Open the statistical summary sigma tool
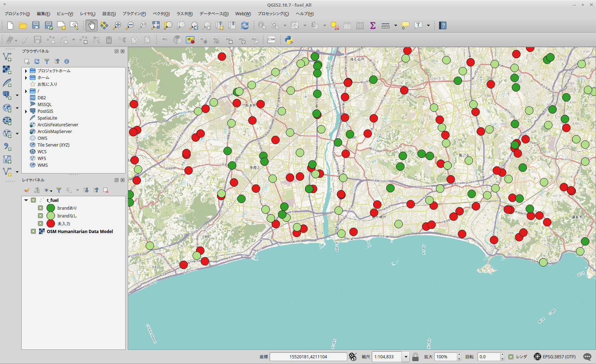596x364 pixels. [373, 26]
